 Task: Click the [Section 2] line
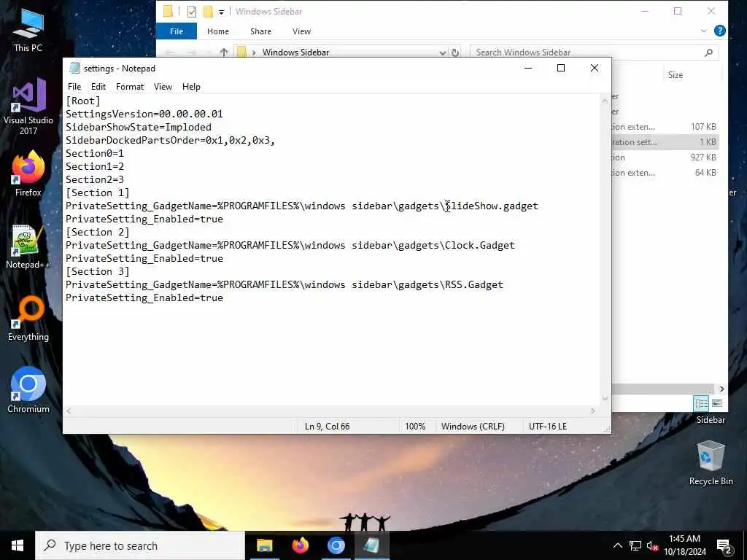pos(97,233)
